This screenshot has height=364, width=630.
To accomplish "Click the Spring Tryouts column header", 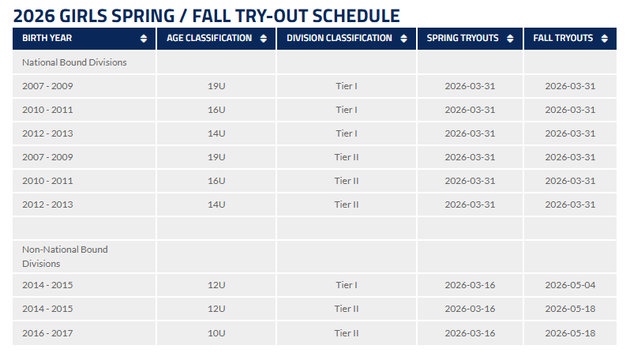I will (x=463, y=39).
